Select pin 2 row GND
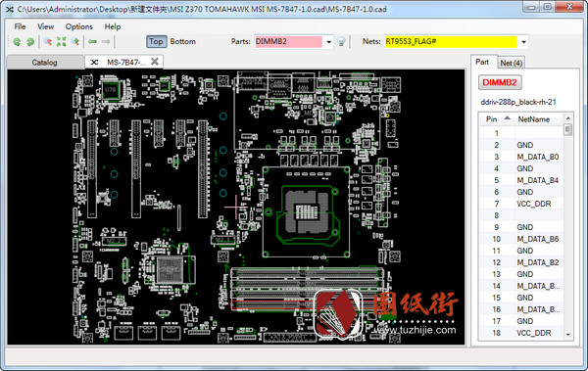The image size is (588, 371). click(521, 145)
